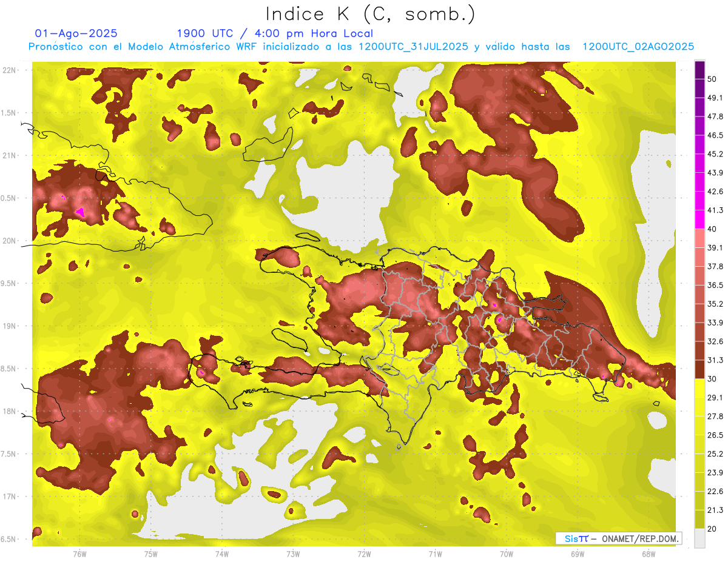Click the 76W longitude axis label
This screenshot has height=562, width=728.
(x=79, y=554)
